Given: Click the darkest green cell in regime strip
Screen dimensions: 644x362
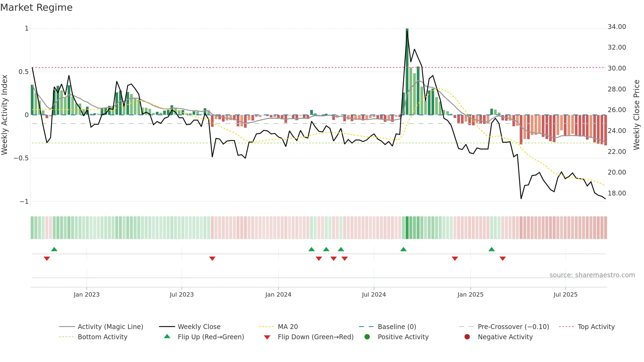Looking at the screenshot, I should 407,228.
